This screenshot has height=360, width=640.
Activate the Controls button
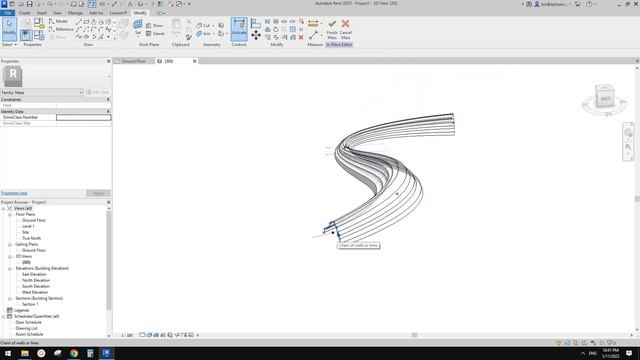pos(239,29)
